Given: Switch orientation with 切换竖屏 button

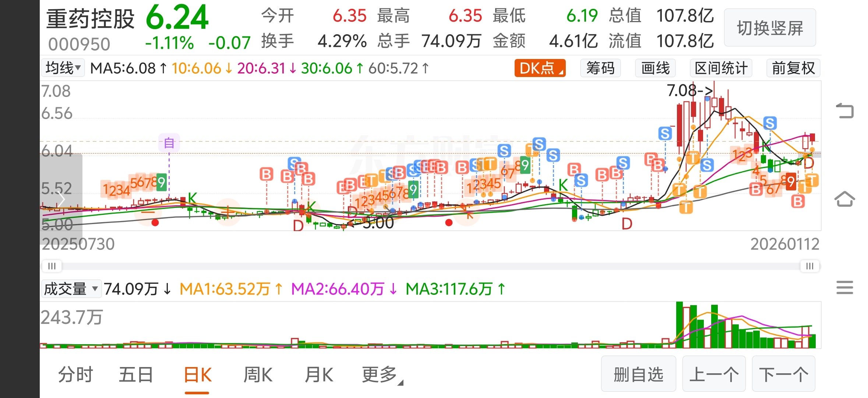Looking at the screenshot, I should click(770, 28).
